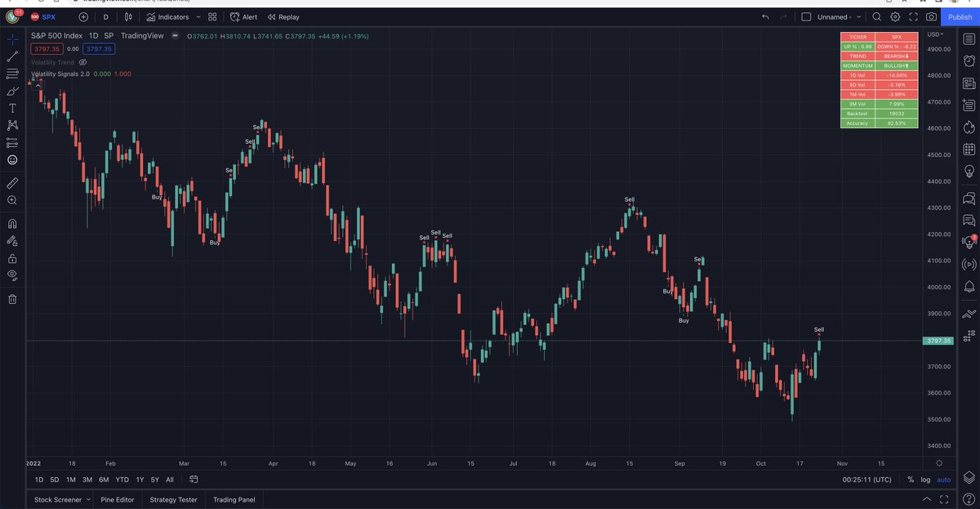Open symbol search for SPX

coord(42,16)
